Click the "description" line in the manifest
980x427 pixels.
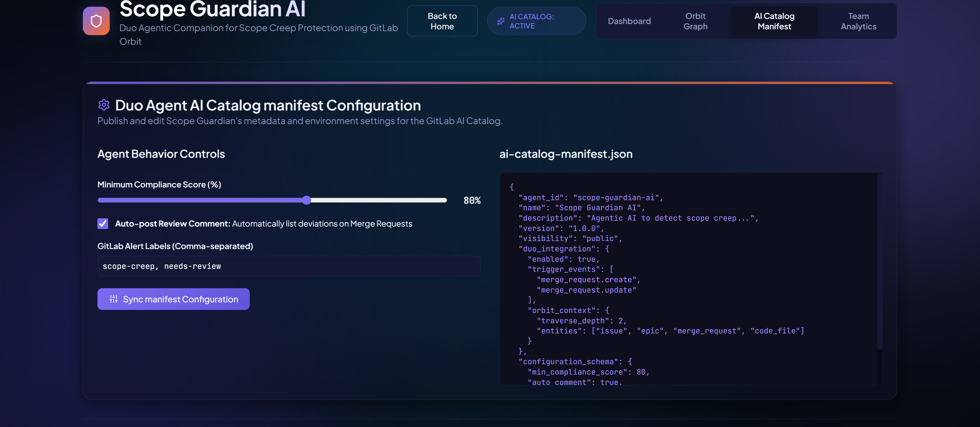point(638,218)
